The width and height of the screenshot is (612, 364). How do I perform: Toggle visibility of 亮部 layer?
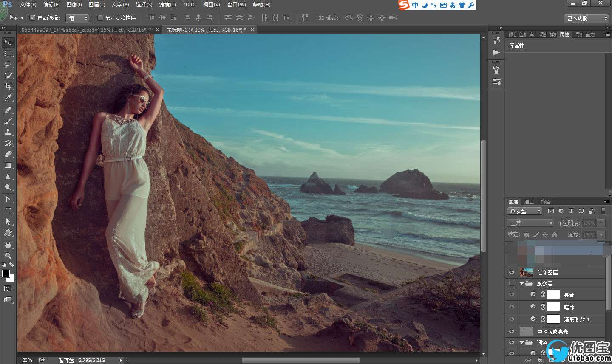click(x=512, y=295)
